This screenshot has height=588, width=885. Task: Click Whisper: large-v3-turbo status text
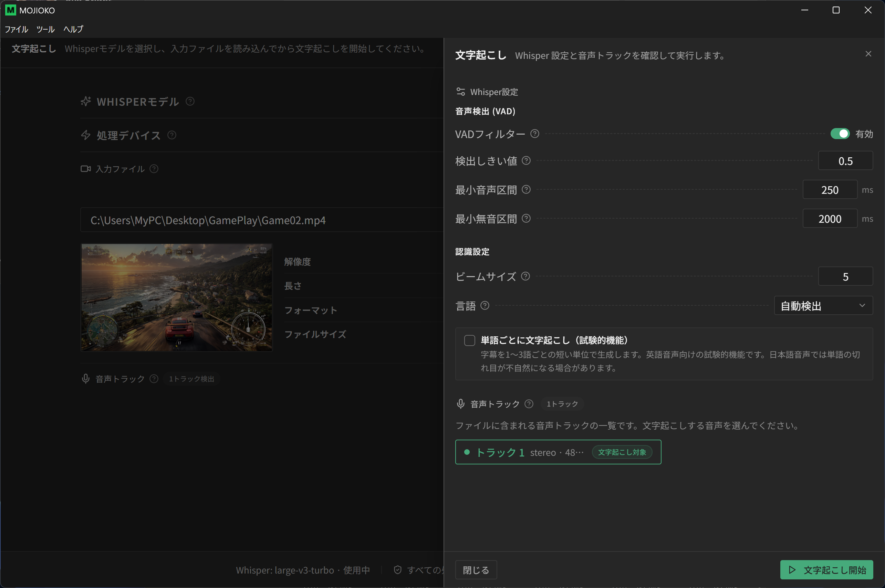coord(303,570)
